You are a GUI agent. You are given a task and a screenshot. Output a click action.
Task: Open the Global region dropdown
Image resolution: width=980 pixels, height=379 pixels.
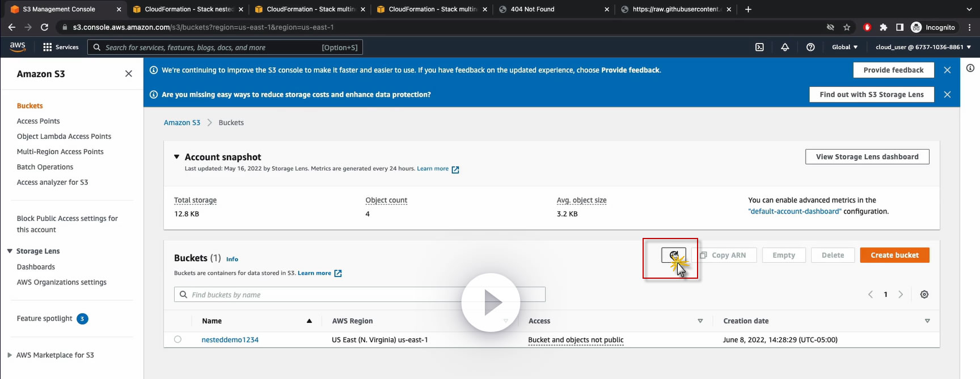(844, 47)
